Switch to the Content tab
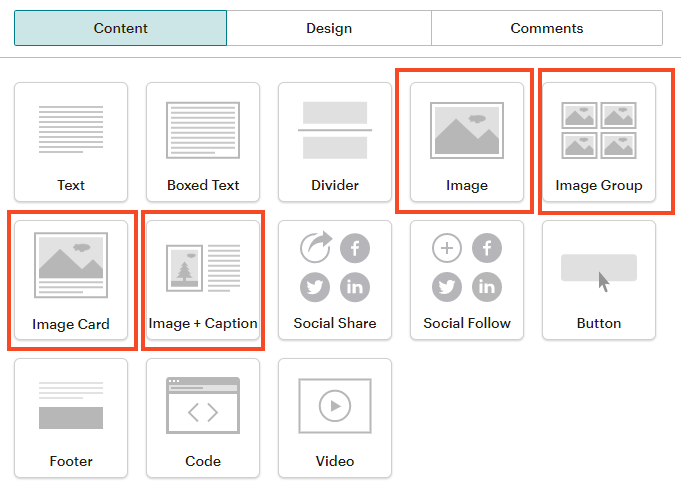The image size is (681, 498). [121, 28]
